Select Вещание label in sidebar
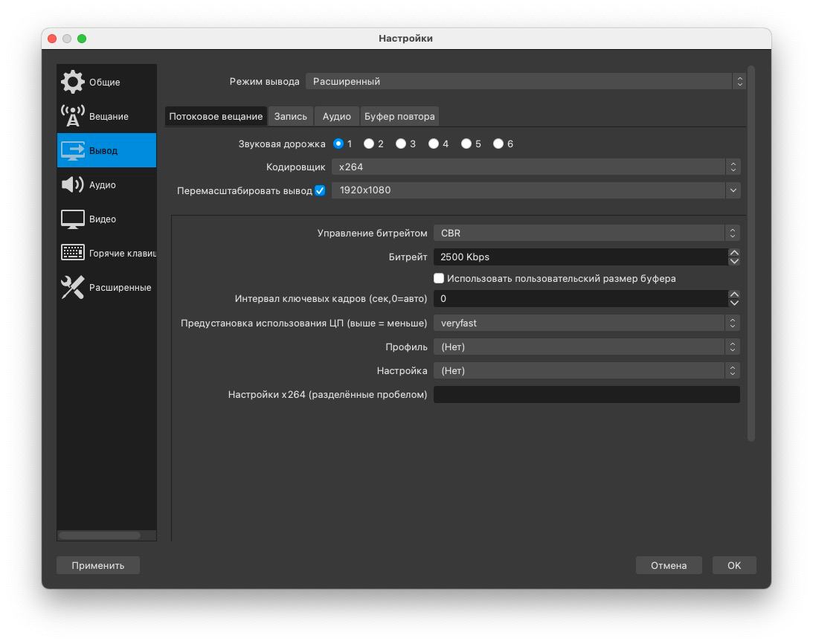Screen dimensions: 813x644 pos(109,116)
